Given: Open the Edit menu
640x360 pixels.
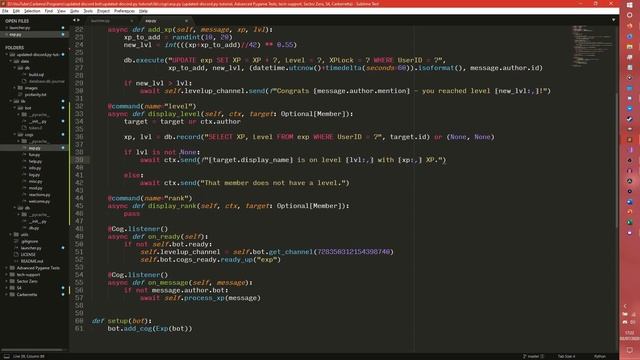Looking at the screenshot, I should tap(16, 11).
